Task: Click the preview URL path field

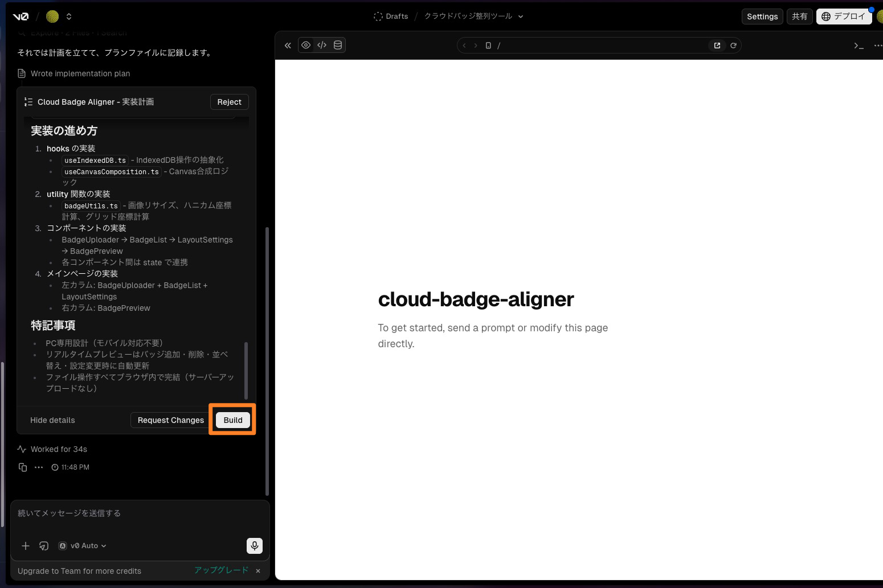Action: tap(599, 46)
